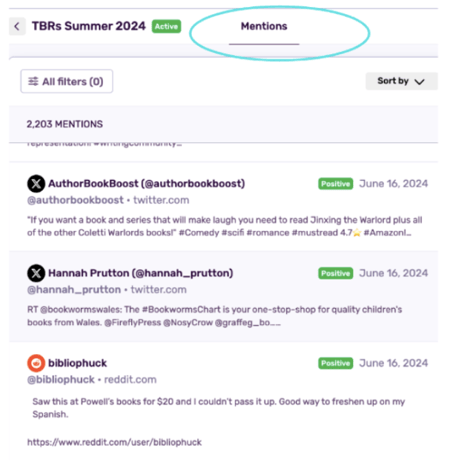The image size is (450, 468).
Task: Go back using the left chevron
Action: point(17,26)
